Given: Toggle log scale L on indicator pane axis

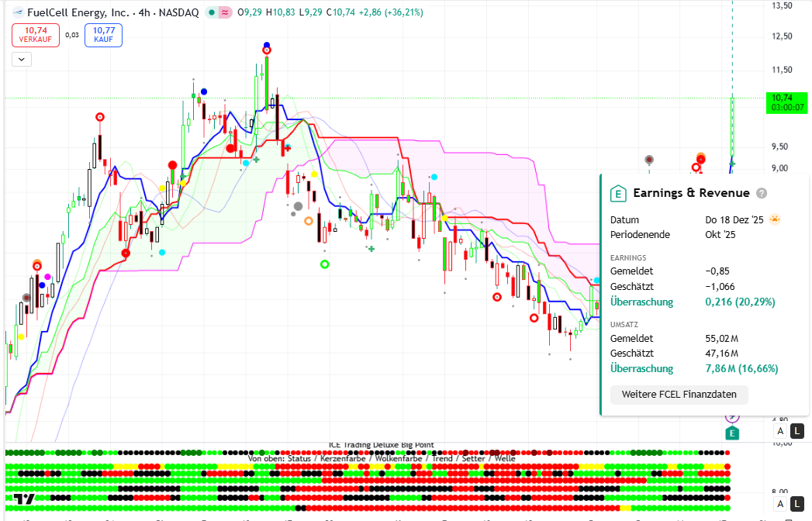Looking at the screenshot, I should click(798, 505).
